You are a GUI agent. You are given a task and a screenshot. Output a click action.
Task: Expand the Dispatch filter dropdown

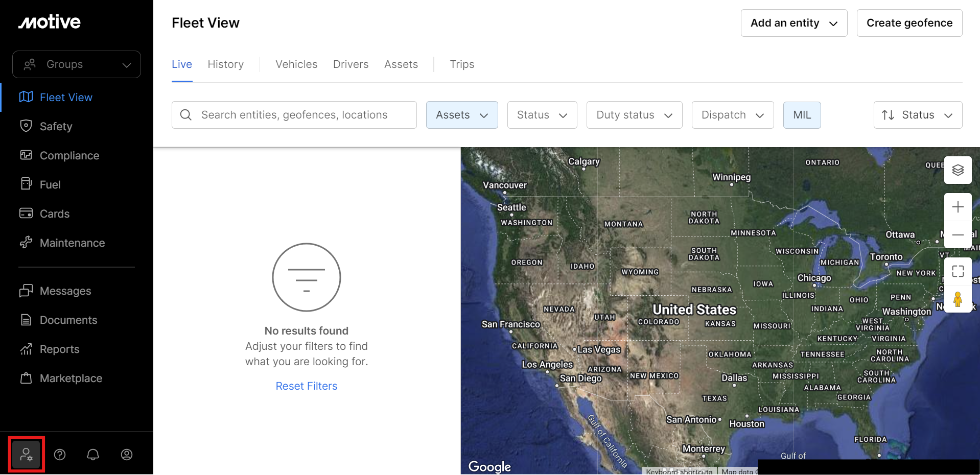[x=732, y=115]
